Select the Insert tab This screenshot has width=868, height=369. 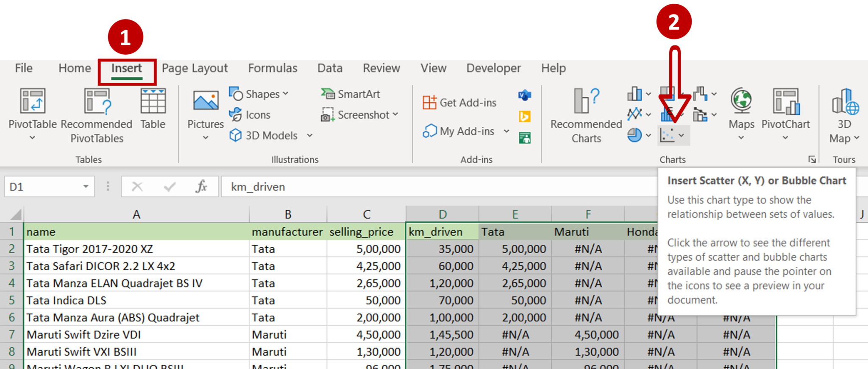click(127, 69)
